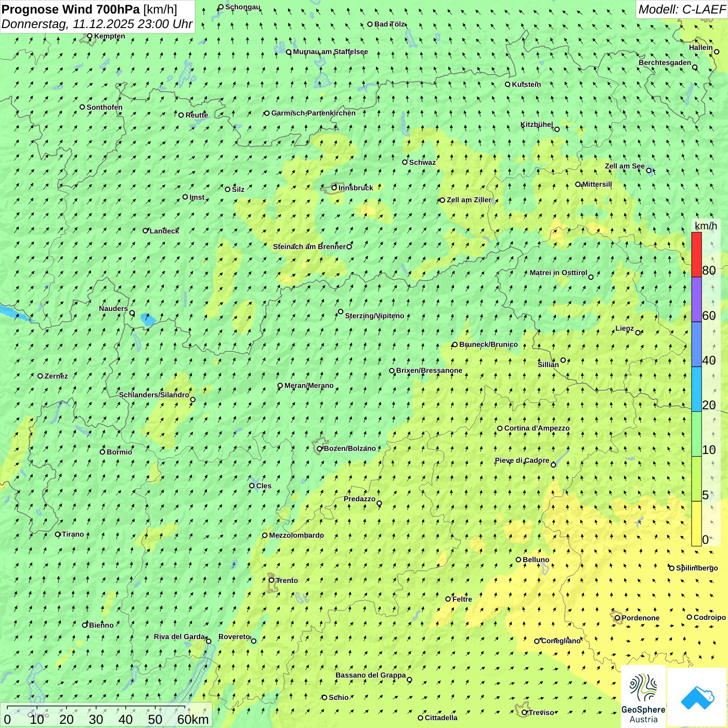Image resolution: width=728 pixels, height=728 pixels.
Task: Click the Trento city label
Action: point(287,580)
